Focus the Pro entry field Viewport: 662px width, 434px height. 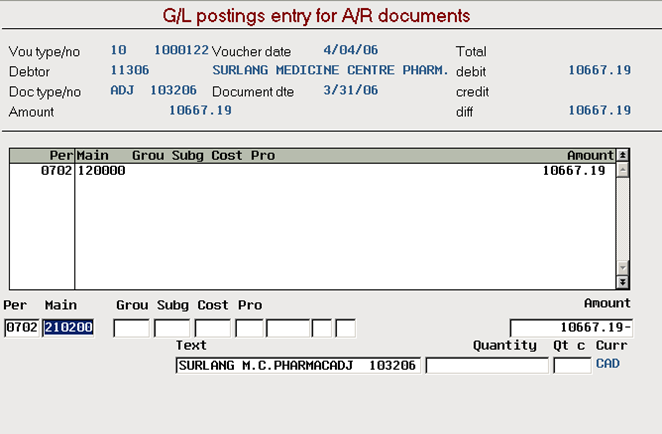coord(250,328)
